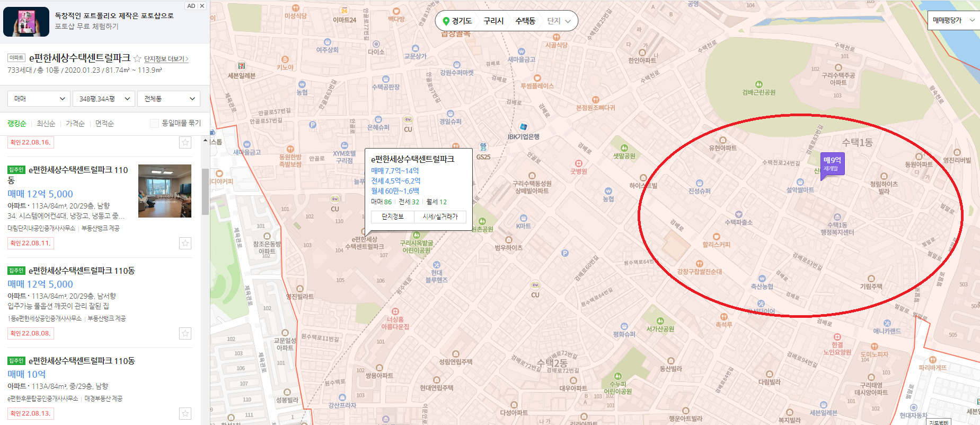
Task: Expand the 단지 dropdown in location bar
Action: [x=559, y=21]
